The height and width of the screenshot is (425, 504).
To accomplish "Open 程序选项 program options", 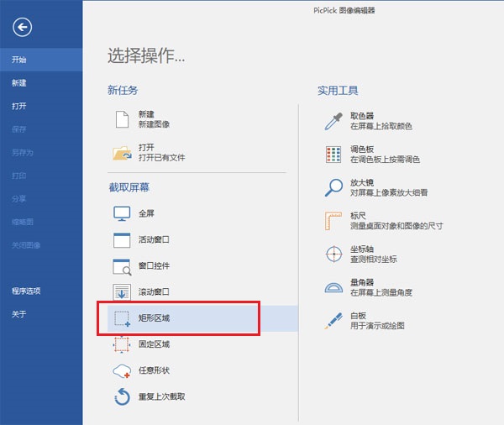I will (x=26, y=291).
